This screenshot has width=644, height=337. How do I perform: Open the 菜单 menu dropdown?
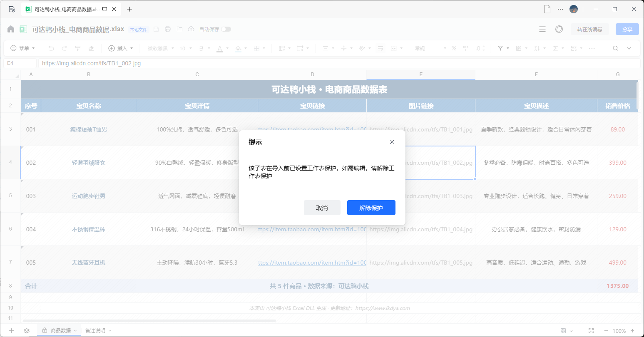[x=22, y=48]
